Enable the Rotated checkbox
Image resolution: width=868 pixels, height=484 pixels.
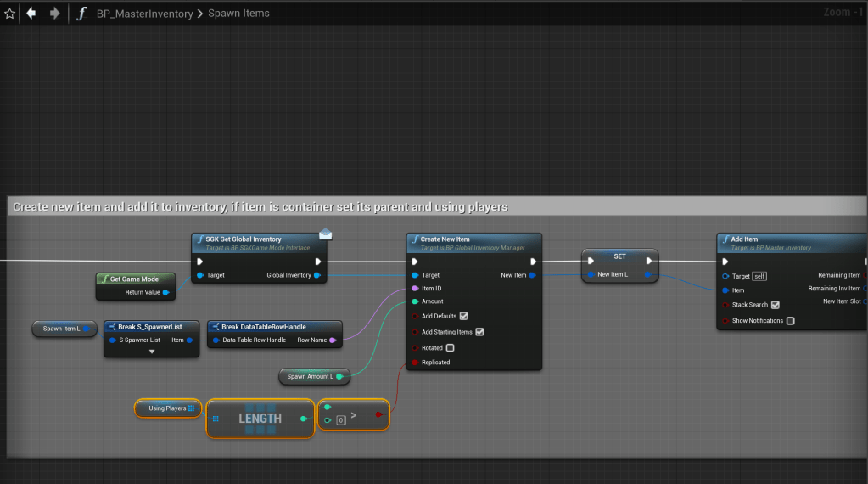tap(450, 348)
